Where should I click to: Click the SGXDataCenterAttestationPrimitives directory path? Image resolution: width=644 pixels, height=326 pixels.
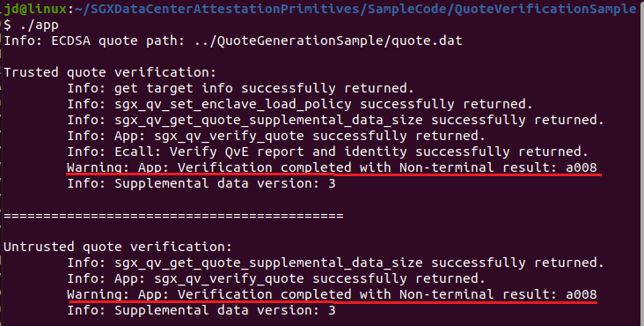click(x=223, y=9)
